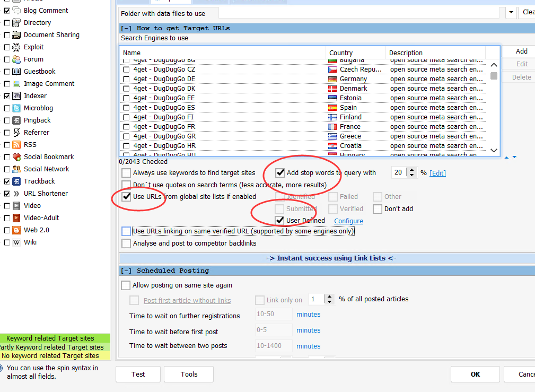Open the Configure site lists link
Viewport: 535px width, 392px height.
(x=348, y=221)
